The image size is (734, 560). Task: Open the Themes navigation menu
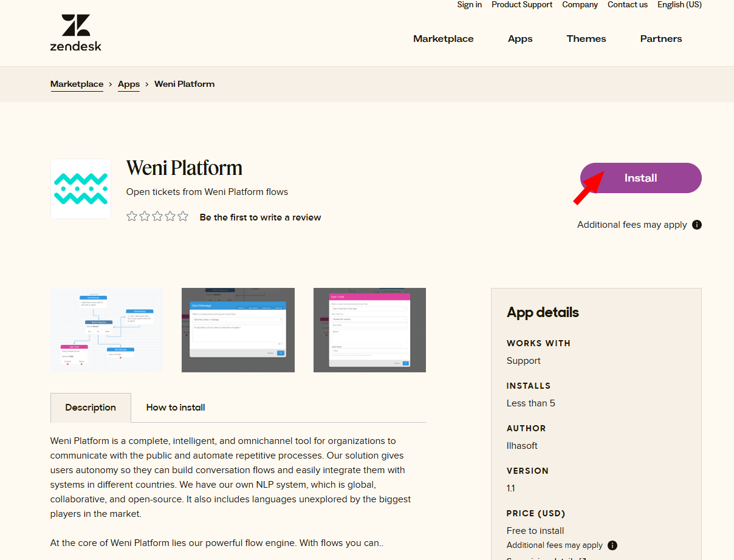coord(586,39)
